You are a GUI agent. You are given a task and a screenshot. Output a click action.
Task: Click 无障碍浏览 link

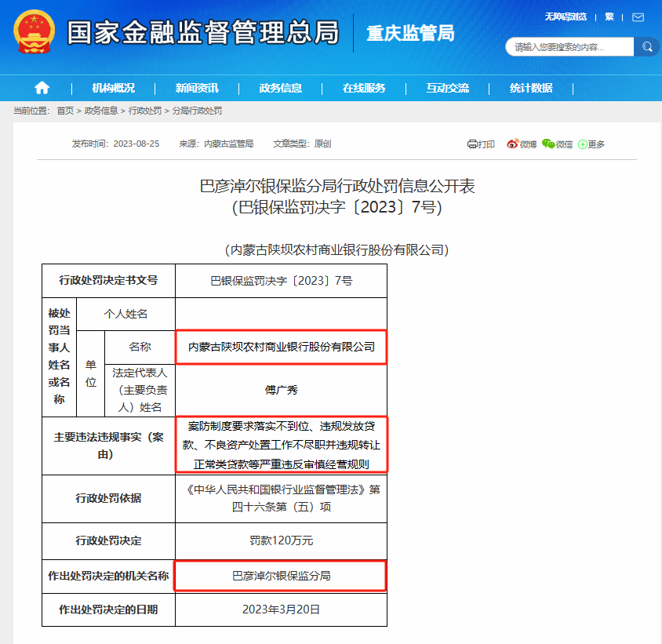pos(566,17)
